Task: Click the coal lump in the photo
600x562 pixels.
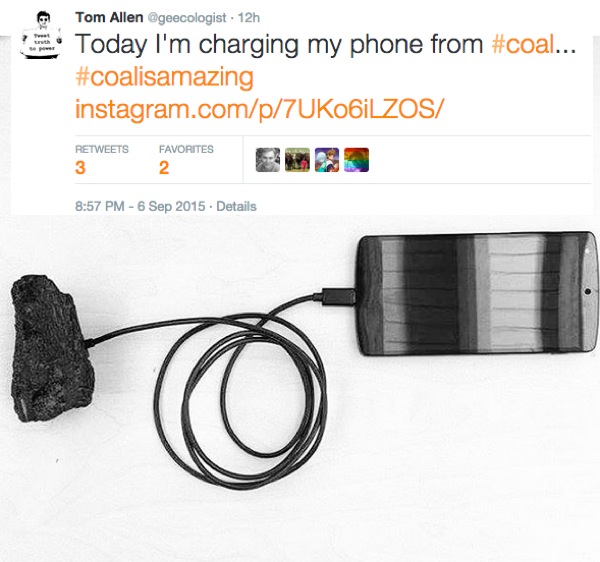Action: point(52,349)
